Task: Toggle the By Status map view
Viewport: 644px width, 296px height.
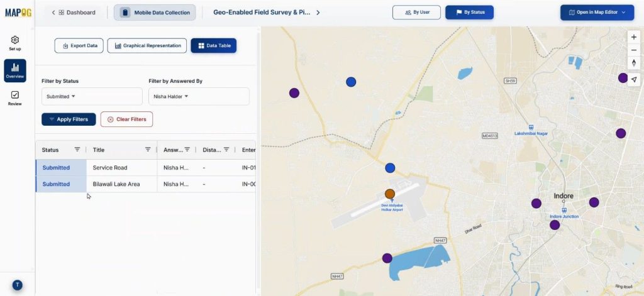Action: pyautogui.click(x=469, y=13)
